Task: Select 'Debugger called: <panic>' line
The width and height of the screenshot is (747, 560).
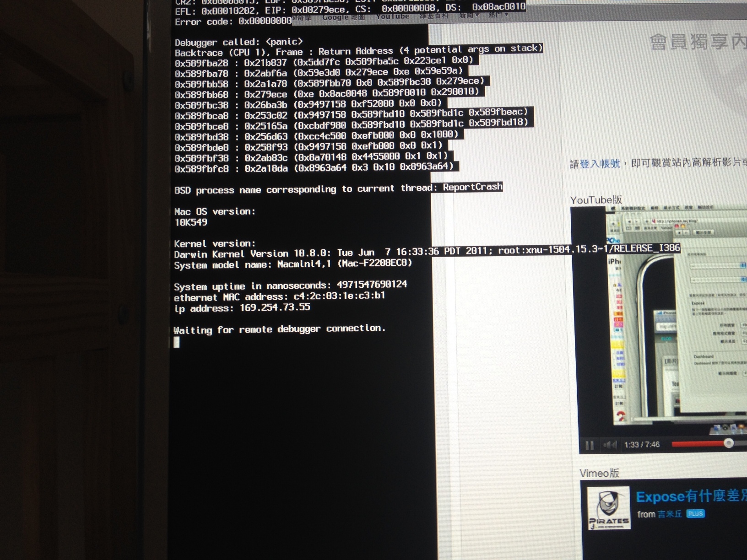Action: point(238,42)
